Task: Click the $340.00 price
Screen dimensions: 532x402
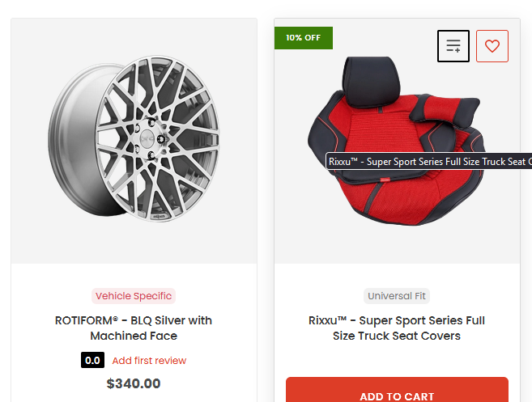Action: click(x=134, y=383)
